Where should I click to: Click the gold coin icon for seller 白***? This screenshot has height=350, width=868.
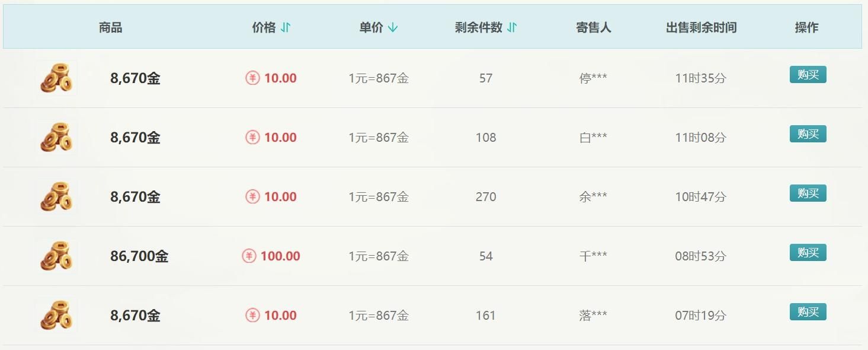(56, 137)
